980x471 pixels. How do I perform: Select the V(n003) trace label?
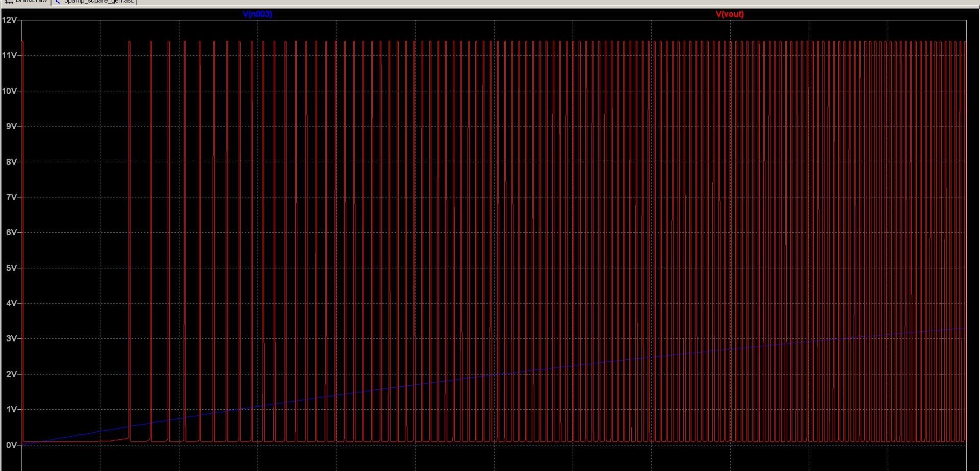(x=257, y=14)
